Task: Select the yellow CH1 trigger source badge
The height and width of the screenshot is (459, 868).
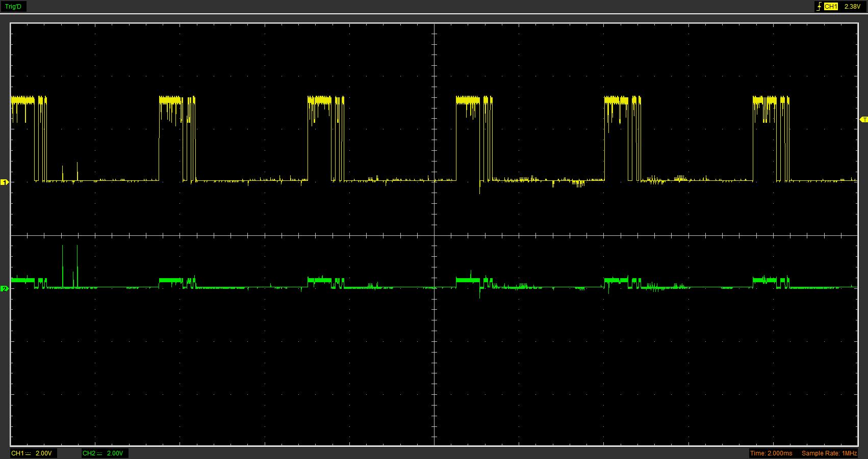Action: tap(831, 7)
